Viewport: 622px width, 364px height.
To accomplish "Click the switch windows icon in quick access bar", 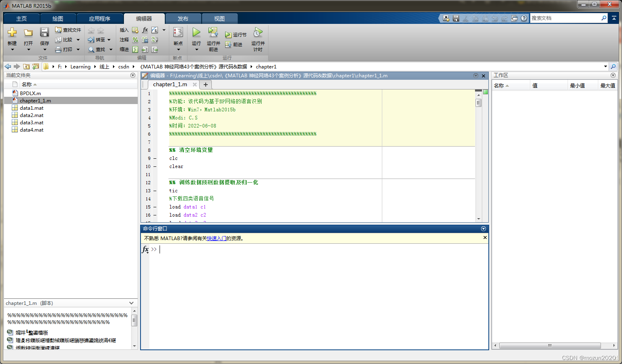I will click(x=514, y=18).
